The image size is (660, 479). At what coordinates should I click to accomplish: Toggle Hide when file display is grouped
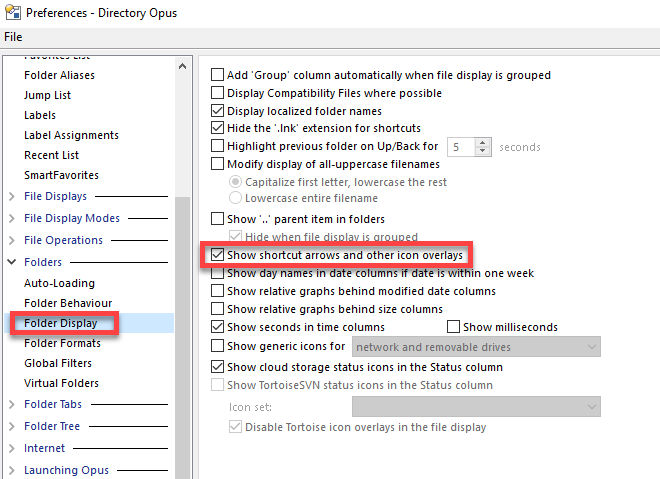point(235,237)
